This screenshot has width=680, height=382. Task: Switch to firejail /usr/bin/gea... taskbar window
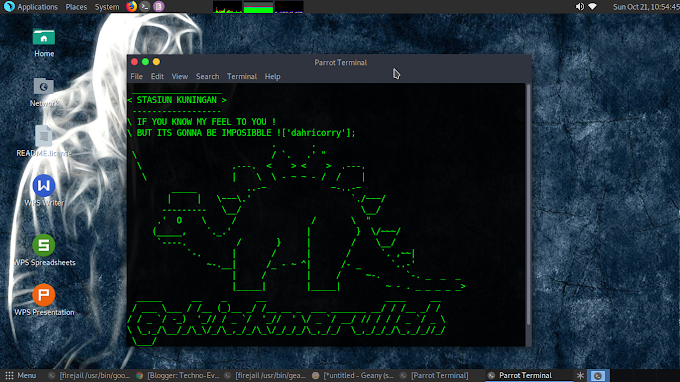tap(265, 375)
